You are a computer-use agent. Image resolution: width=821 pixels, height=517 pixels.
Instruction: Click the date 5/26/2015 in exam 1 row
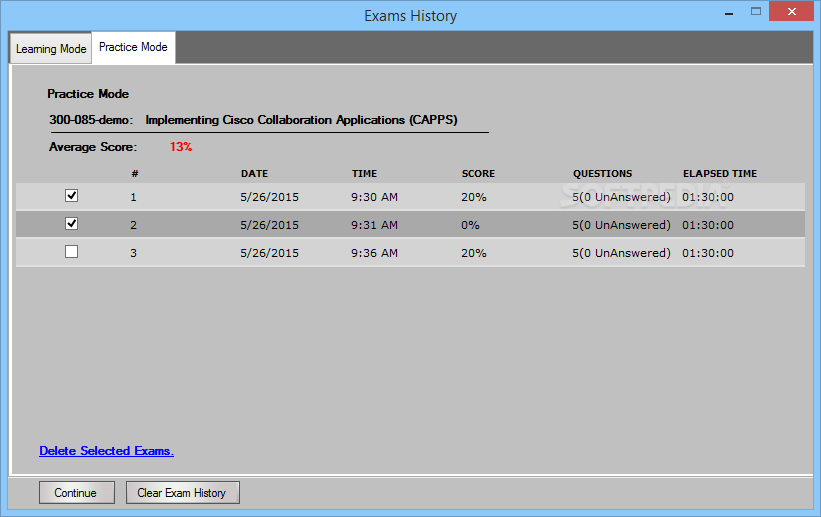click(270, 197)
